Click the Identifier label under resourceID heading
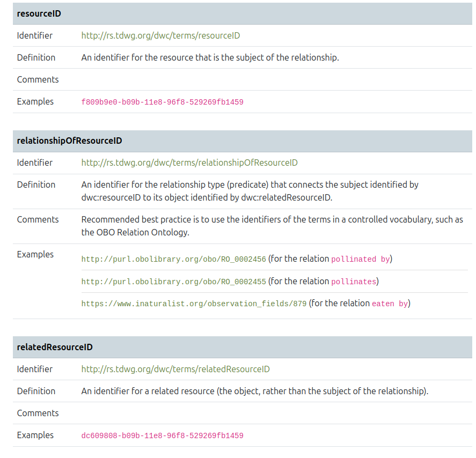The image size is (476, 458). click(x=35, y=36)
